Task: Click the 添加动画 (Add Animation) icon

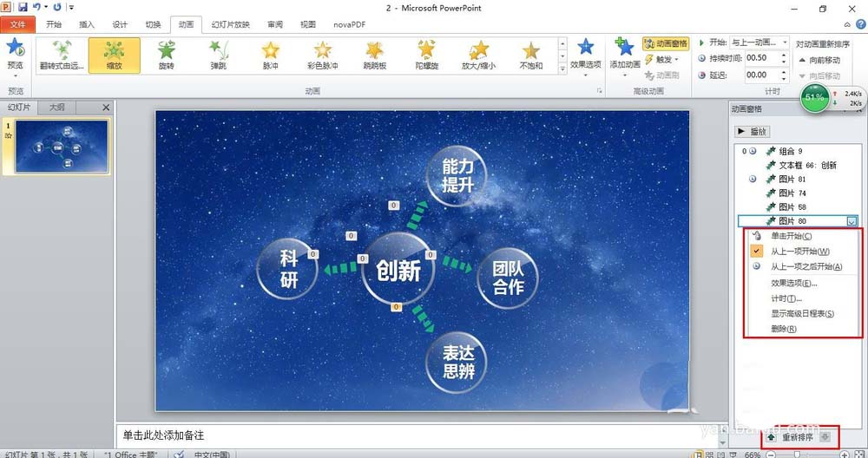Action: (x=625, y=54)
